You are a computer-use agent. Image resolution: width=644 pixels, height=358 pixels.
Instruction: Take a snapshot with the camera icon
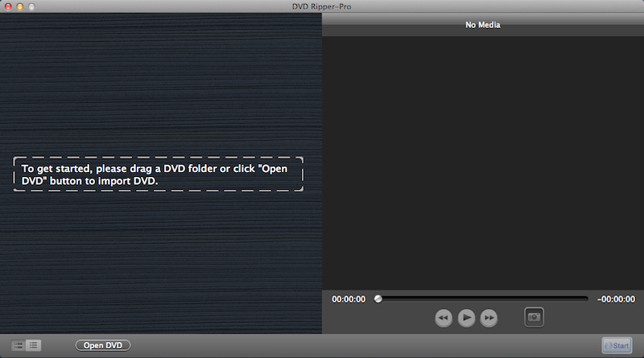534,317
